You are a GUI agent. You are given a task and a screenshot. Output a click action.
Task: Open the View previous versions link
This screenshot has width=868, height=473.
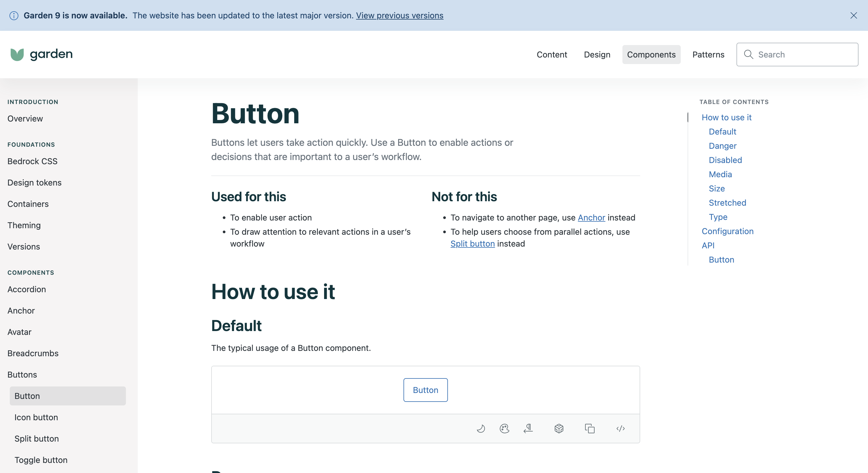pyautogui.click(x=399, y=15)
